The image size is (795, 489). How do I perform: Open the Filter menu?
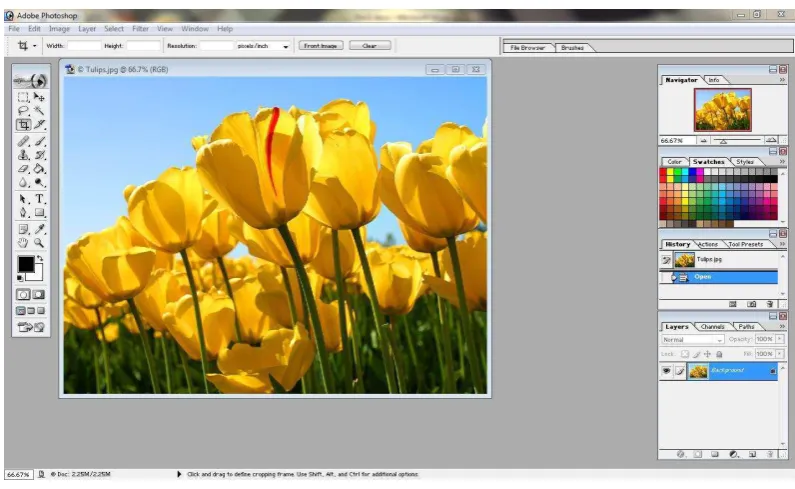coord(140,29)
